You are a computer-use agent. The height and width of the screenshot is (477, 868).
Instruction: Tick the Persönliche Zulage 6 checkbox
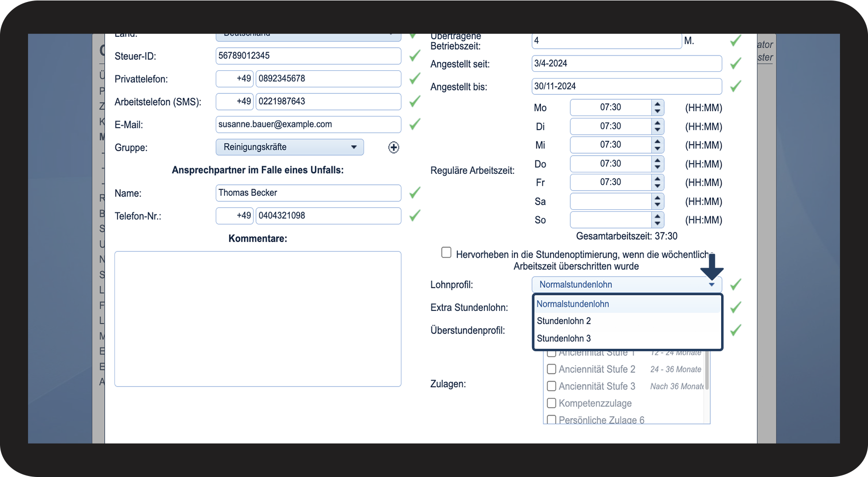(552, 420)
